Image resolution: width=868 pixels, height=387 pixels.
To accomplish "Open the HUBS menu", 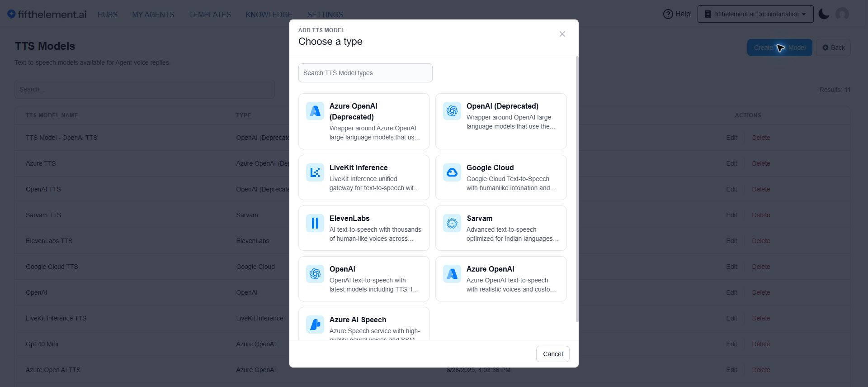I will (x=108, y=14).
